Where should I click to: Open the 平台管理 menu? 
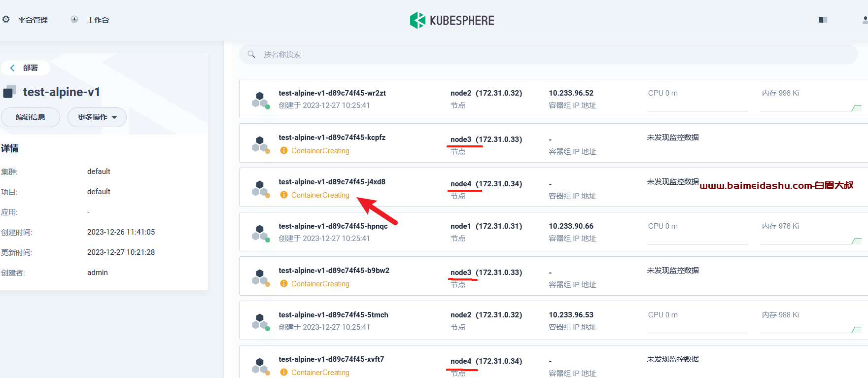pyautogui.click(x=33, y=20)
